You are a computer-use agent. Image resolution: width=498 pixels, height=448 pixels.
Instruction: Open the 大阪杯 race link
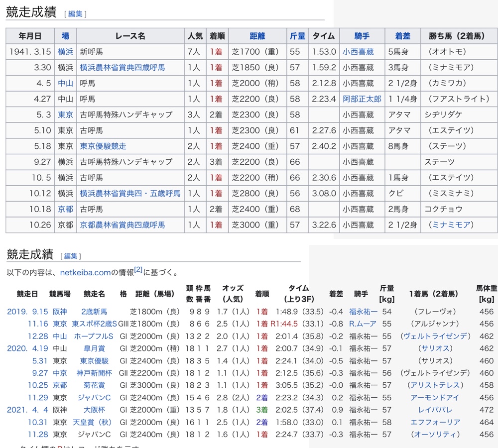tap(94, 410)
